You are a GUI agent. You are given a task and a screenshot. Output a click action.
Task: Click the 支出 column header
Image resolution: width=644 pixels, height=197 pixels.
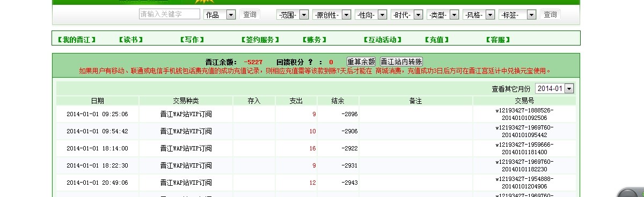click(296, 101)
